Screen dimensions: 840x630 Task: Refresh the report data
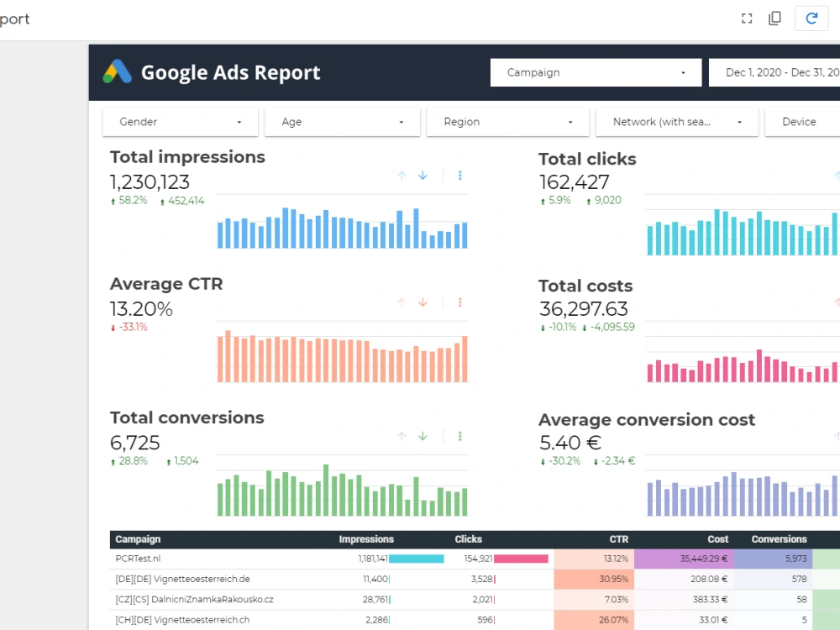coord(811,18)
